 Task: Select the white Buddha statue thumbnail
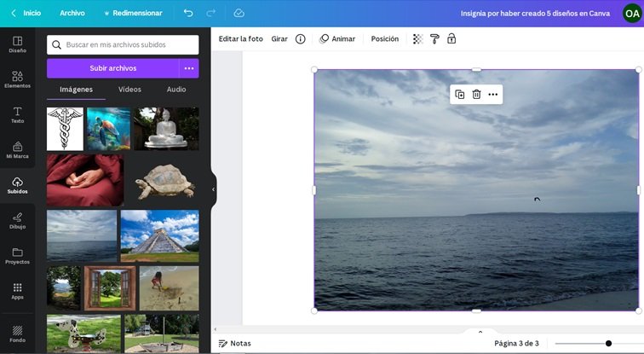coord(166,129)
